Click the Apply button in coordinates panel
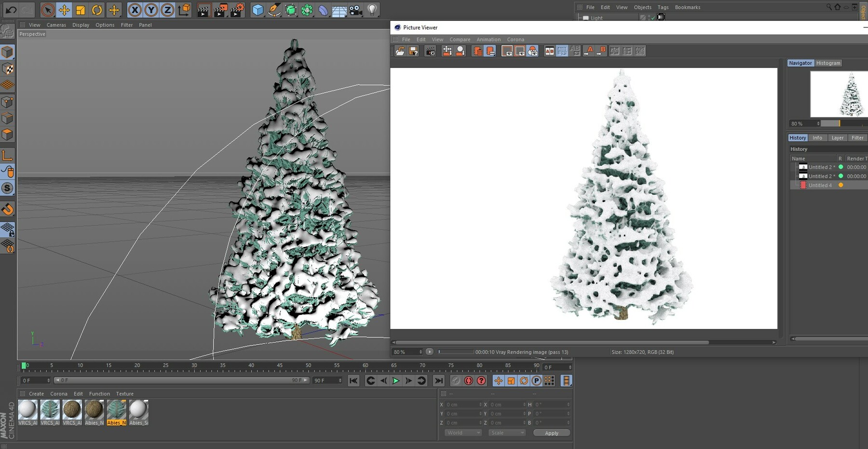 (x=551, y=433)
